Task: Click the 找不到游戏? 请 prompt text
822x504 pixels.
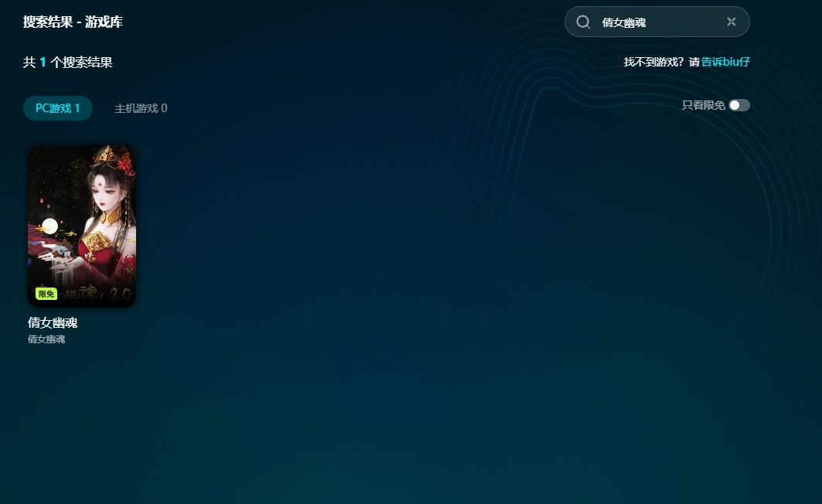Action: 662,62
